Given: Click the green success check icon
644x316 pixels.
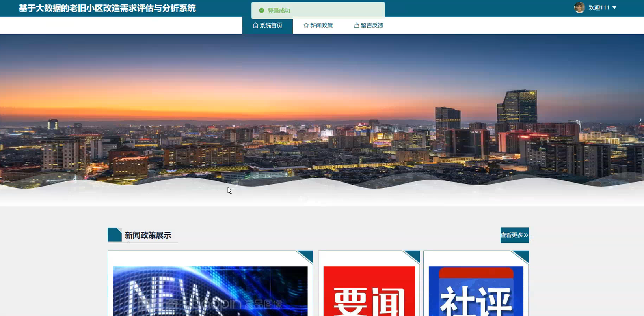Looking at the screenshot, I should [x=261, y=11].
